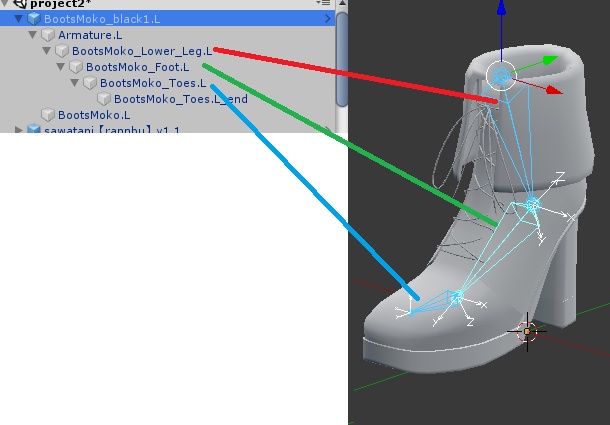610x425 pixels.
Task: Select the project2 scene row
Action: pyautogui.click(x=167, y=4)
